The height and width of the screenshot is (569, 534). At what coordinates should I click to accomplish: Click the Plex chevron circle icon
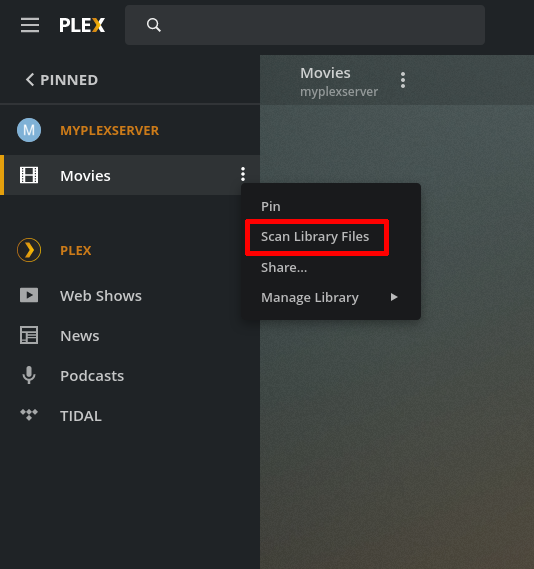click(29, 250)
